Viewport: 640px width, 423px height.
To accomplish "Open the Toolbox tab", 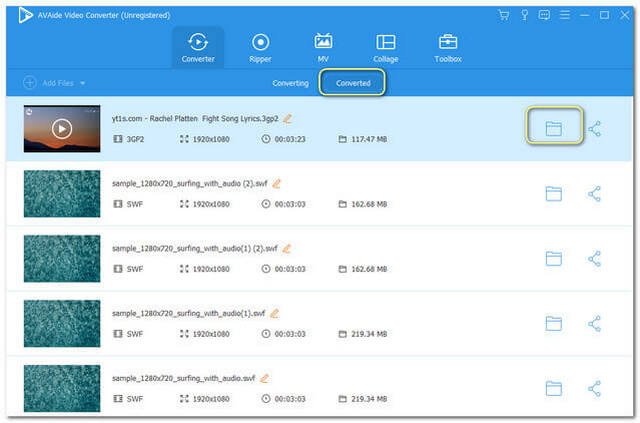I will pyautogui.click(x=448, y=47).
